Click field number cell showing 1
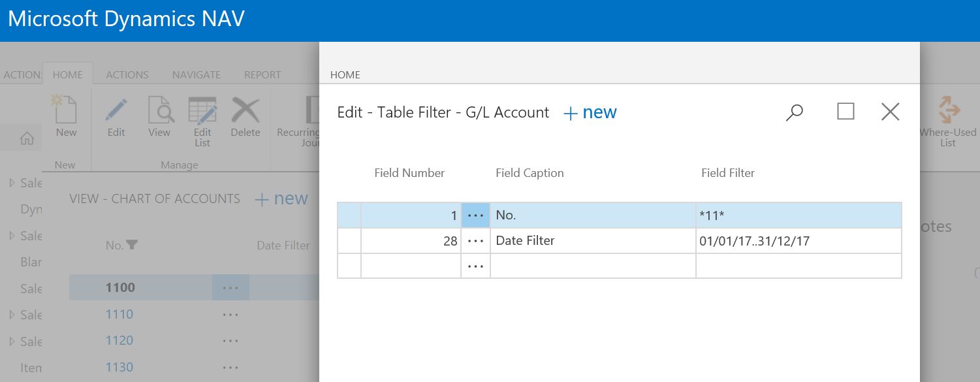 click(x=411, y=215)
